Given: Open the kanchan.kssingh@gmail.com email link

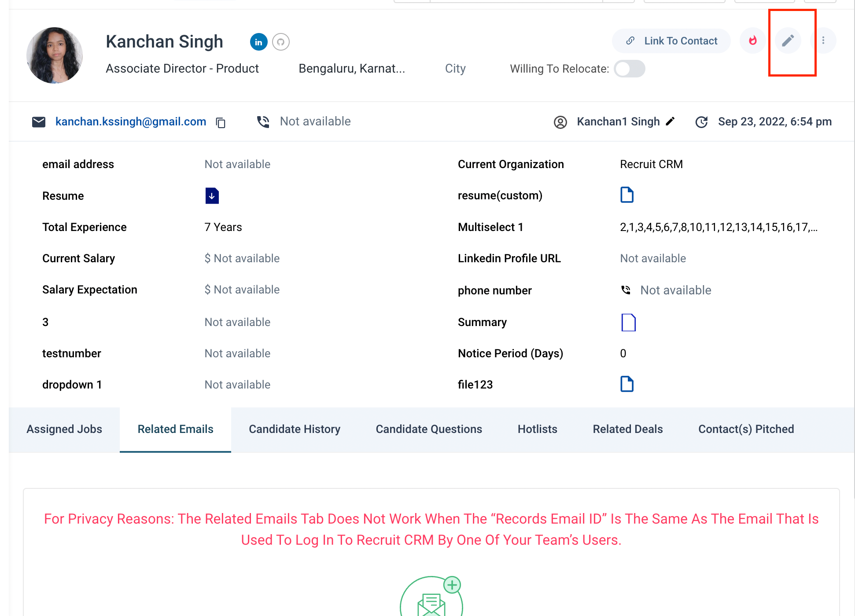Looking at the screenshot, I should pos(131,121).
